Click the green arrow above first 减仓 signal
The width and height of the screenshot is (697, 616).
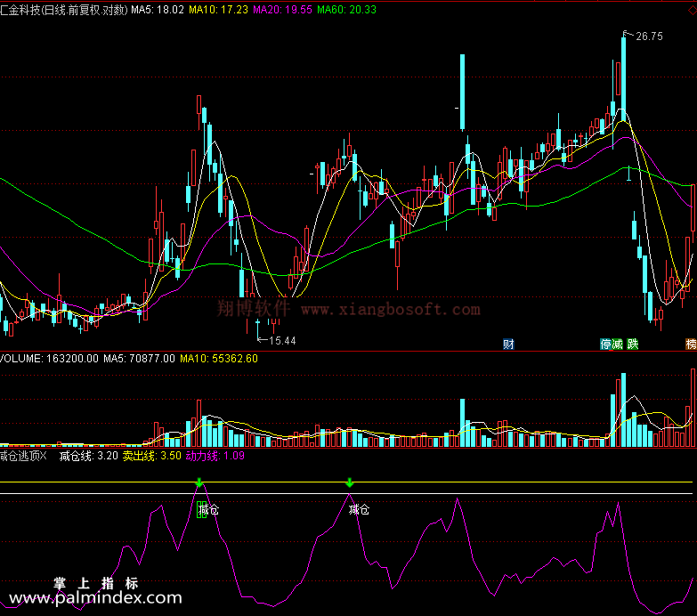pos(199,482)
